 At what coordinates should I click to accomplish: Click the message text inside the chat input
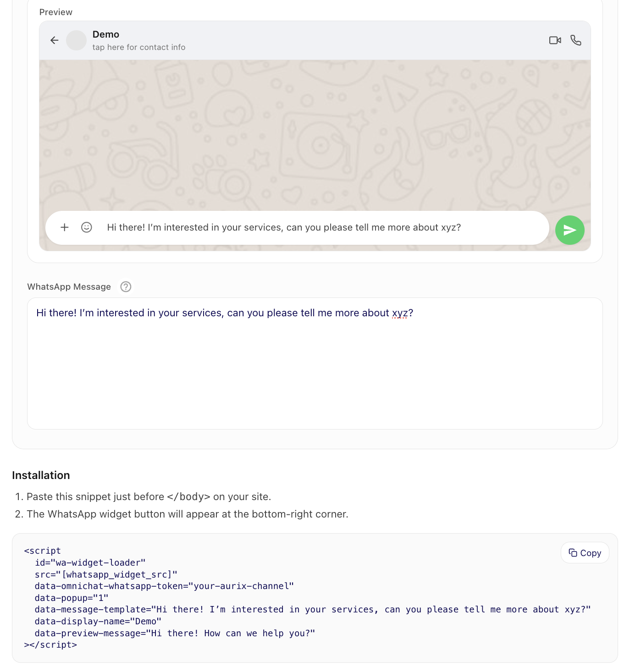click(x=284, y=227)
